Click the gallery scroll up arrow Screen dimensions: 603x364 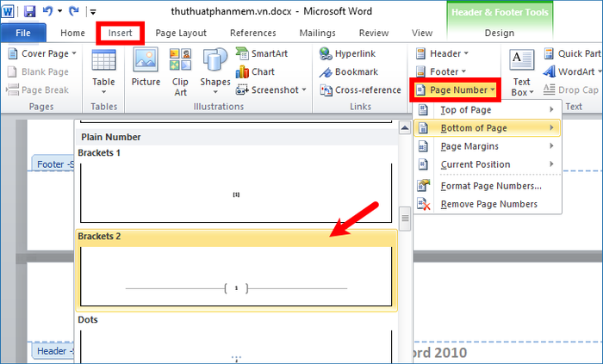[405, 127]
